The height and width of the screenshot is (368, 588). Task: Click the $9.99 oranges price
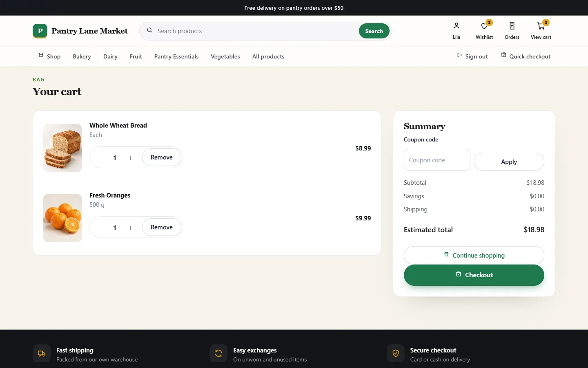pyautogui.click(x=363, y=218)
